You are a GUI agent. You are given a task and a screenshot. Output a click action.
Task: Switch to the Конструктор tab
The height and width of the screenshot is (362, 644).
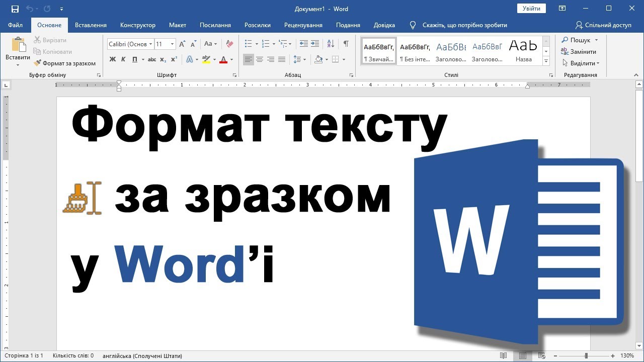(138, 25)
